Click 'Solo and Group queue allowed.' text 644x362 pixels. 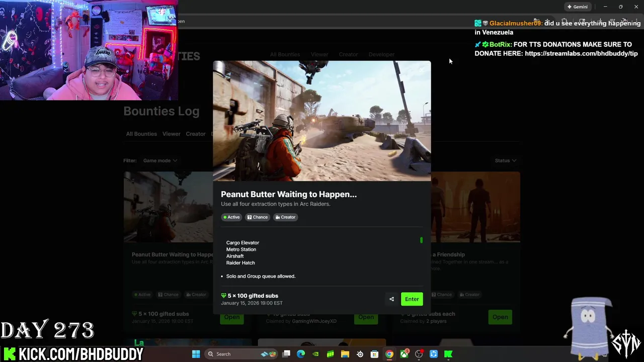tap(261, 276)
